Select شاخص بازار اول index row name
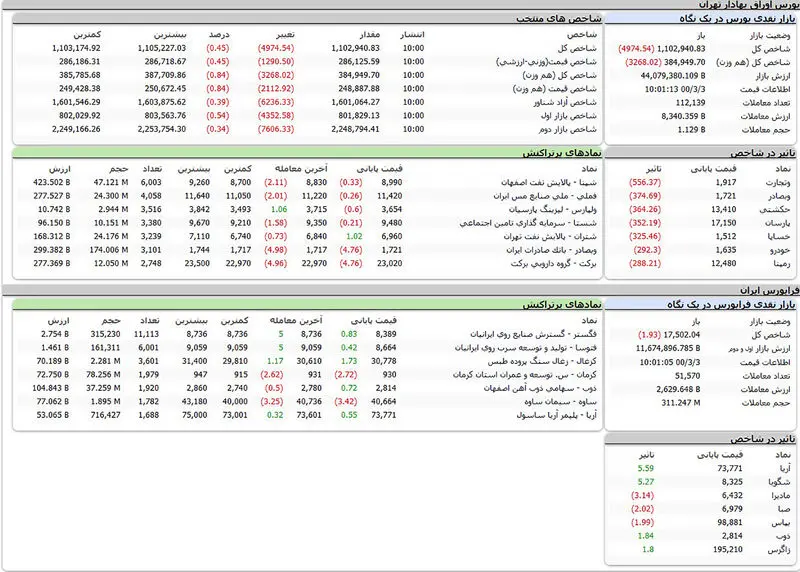The width and height of the screenshot is (800, 572). coord(568,116)
